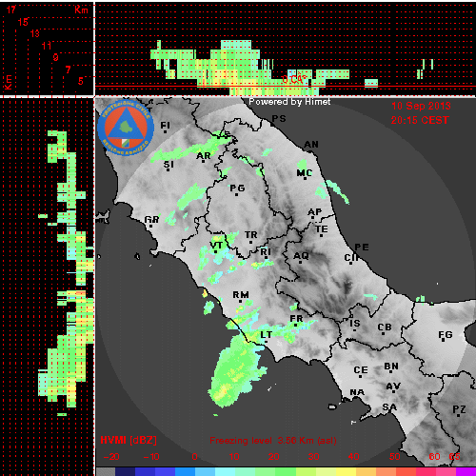
Task: Click the PE city label
Action: pyautogui.click(x=362, y=248)
